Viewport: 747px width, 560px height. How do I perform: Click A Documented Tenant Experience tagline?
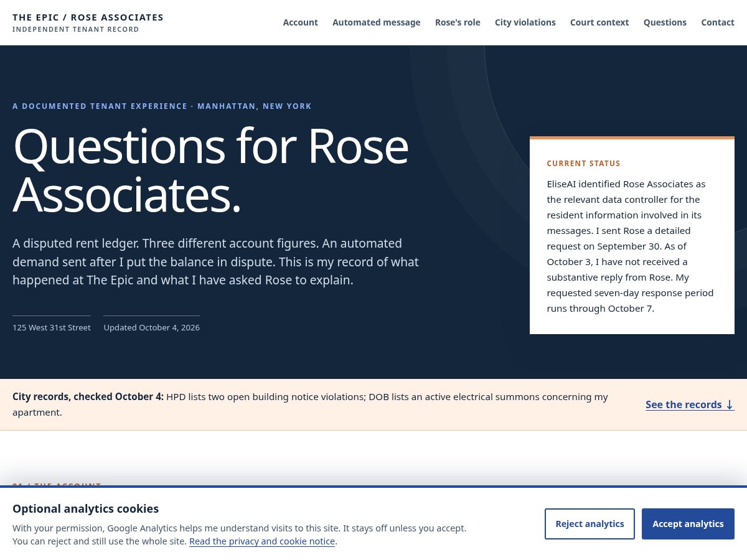click(x=162, y=106)
